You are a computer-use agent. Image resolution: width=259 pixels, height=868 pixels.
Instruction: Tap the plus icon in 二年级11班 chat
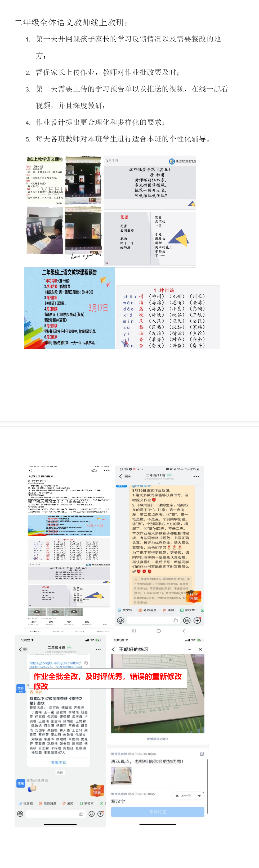click(x=197, y=620)
